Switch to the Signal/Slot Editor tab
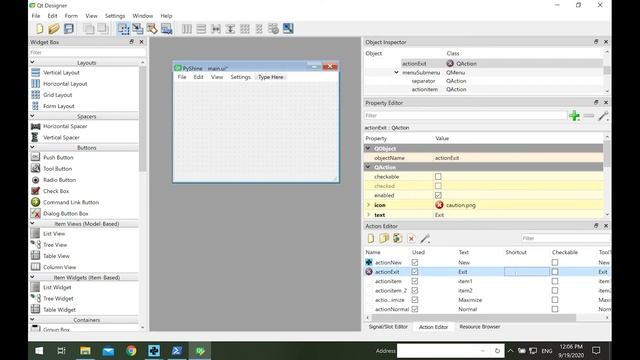640x360 pixels. [388, 327]
